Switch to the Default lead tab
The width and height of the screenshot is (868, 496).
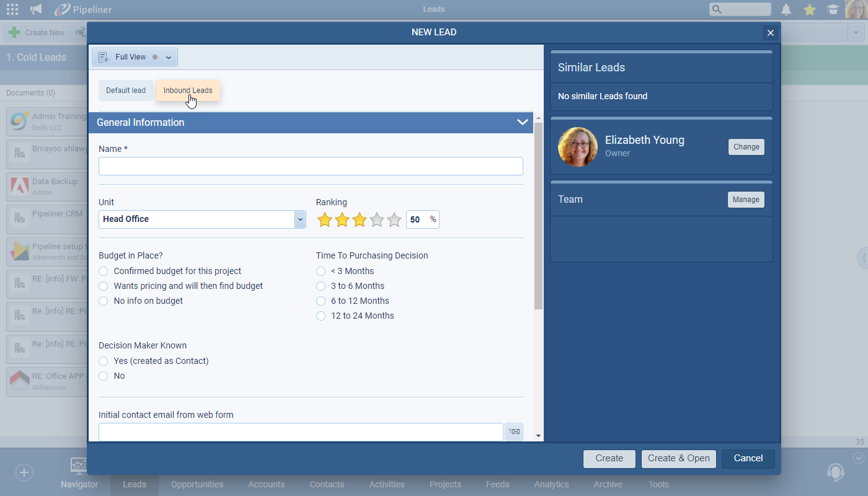(126, 91)
